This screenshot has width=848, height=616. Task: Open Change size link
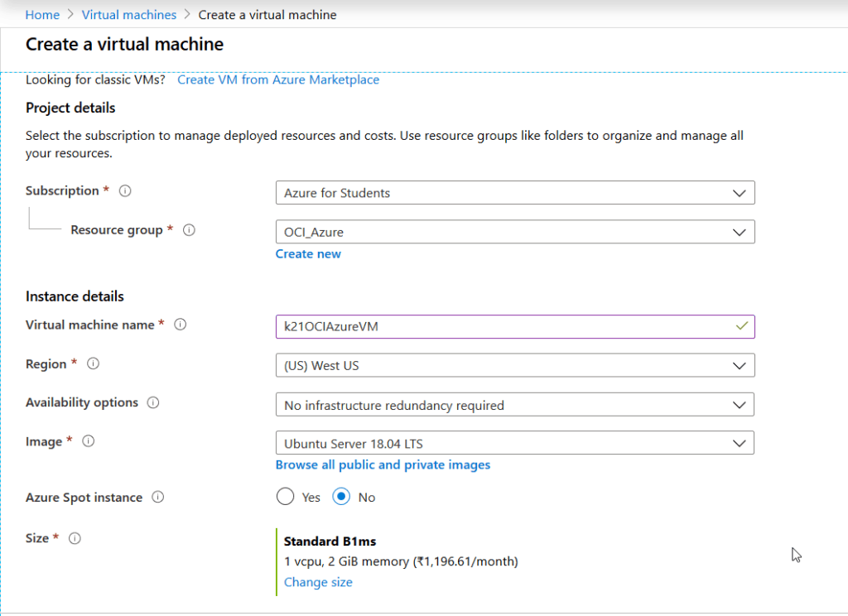pyautogui.click(x=318, y=582)
